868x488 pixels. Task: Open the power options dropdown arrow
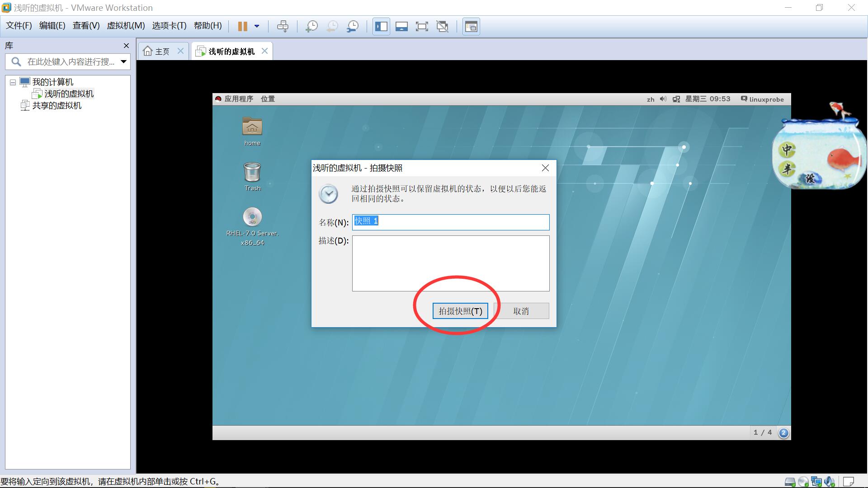257,26
